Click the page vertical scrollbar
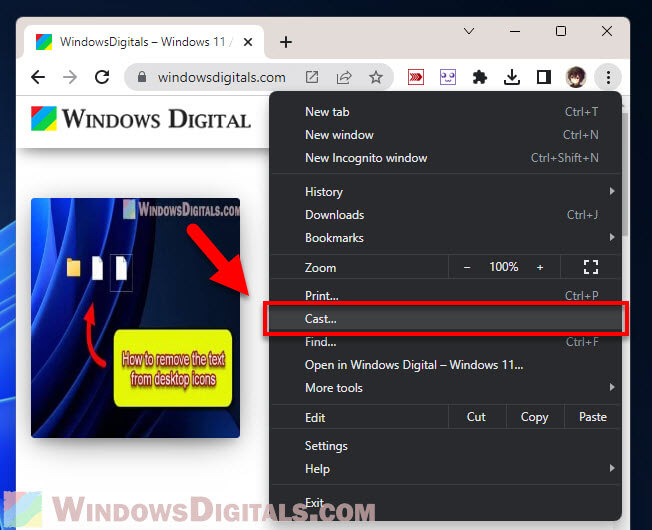Image resolution: width=652 pixels, height=530 pixels. click(626, 175)
